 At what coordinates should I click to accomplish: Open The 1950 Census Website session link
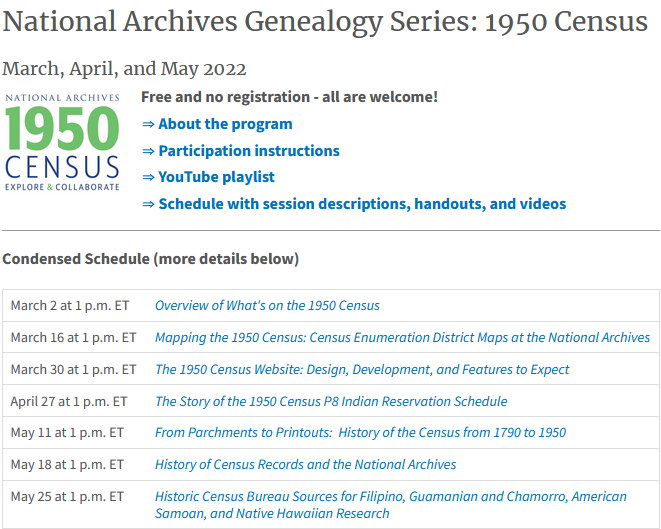point(362,370)
